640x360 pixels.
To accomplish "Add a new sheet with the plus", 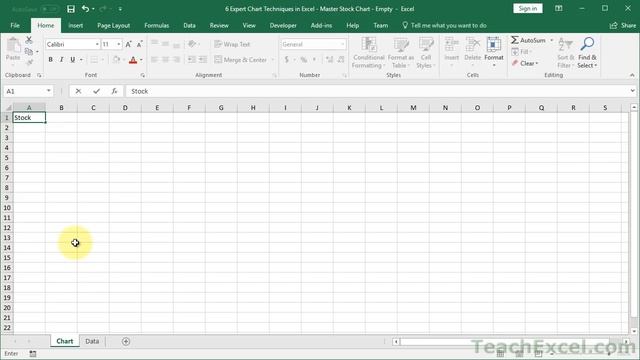I will [x=126, y=341].
